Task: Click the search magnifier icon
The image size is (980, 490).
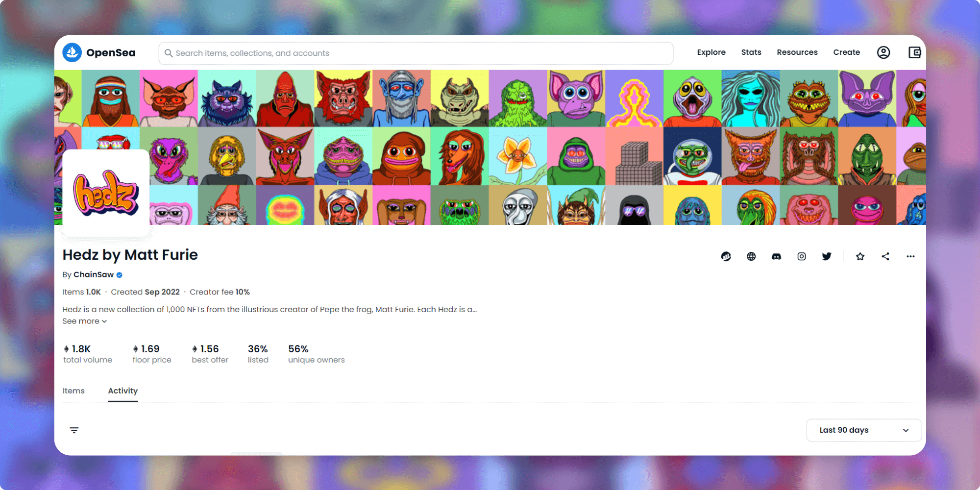Action: [x=169, y=53]
